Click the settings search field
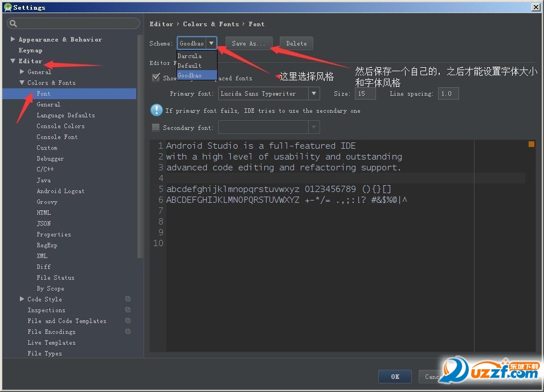 point(73,23)
